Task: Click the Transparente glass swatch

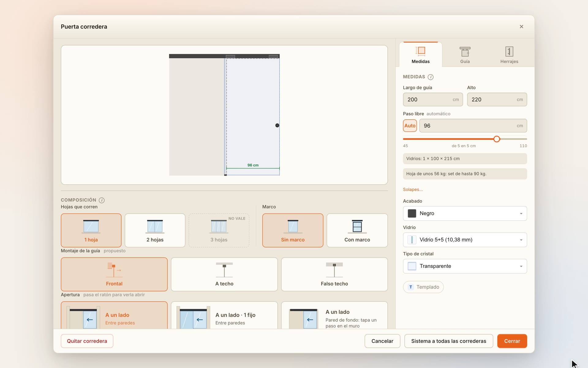Action: tap(412, 266)
